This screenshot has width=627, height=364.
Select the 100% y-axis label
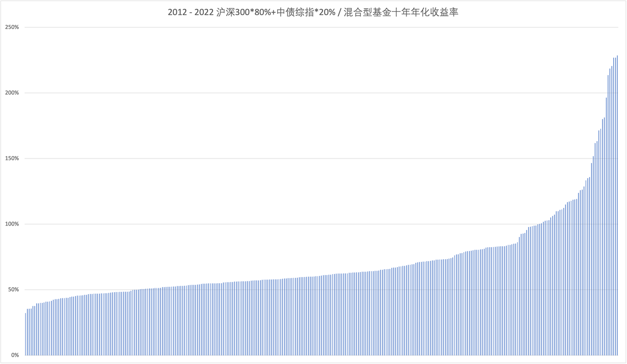pyautogui.click(x=12, y=224)
